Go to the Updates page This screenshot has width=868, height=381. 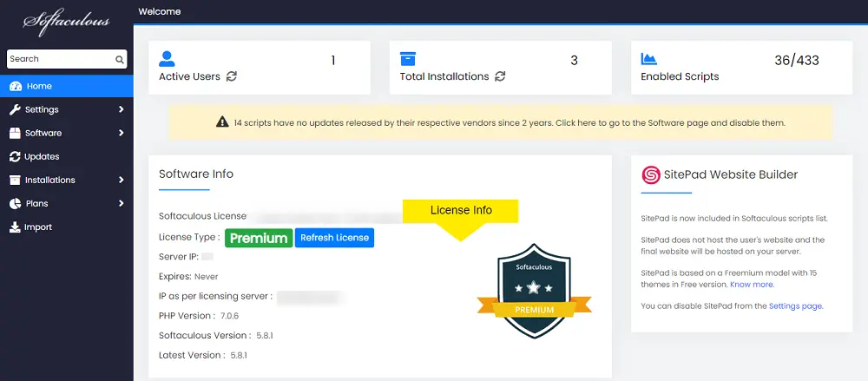click(x=67, y=157)
